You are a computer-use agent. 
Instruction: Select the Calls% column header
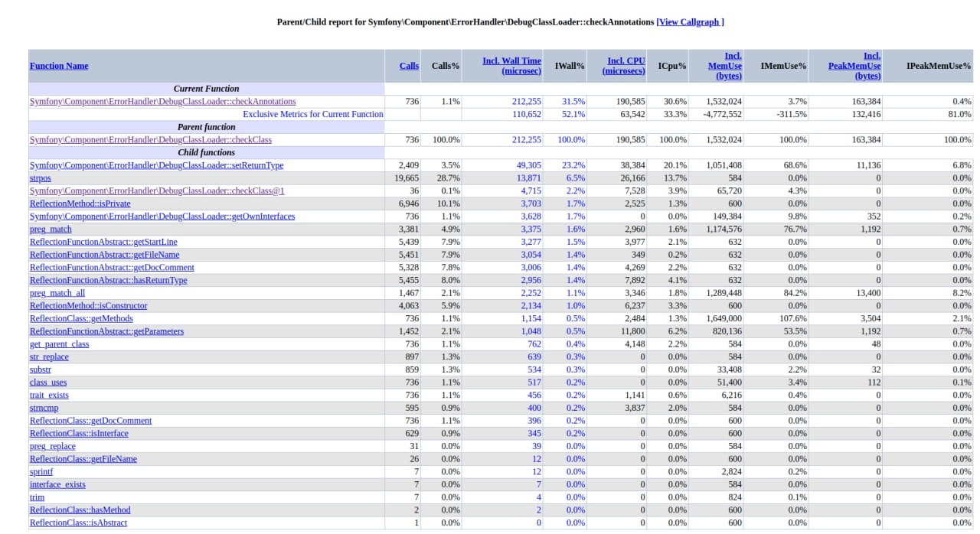[x=446, y=66]
